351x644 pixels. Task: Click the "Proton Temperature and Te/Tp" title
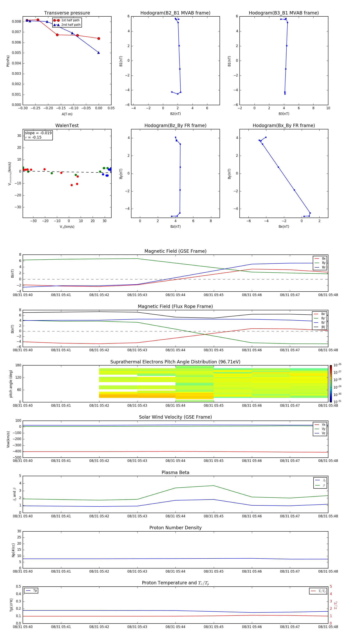(x=175, y=583)
